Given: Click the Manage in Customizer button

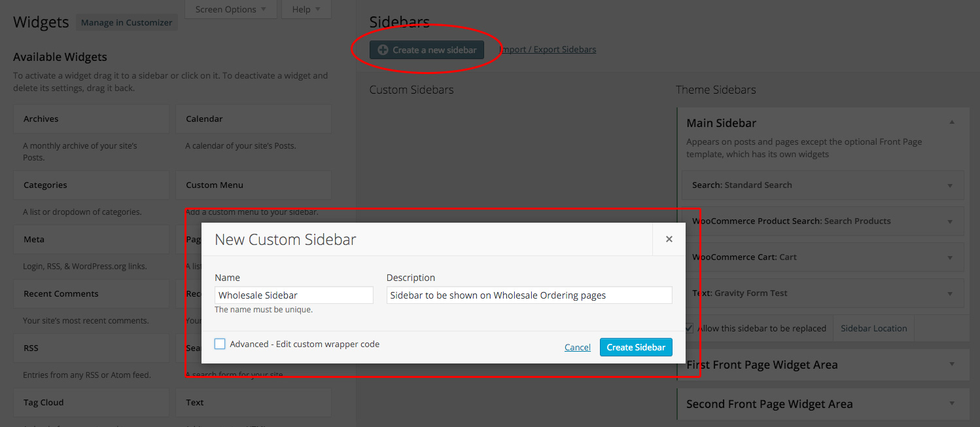Looking at the screenshot, I should (x=127, y=22).
